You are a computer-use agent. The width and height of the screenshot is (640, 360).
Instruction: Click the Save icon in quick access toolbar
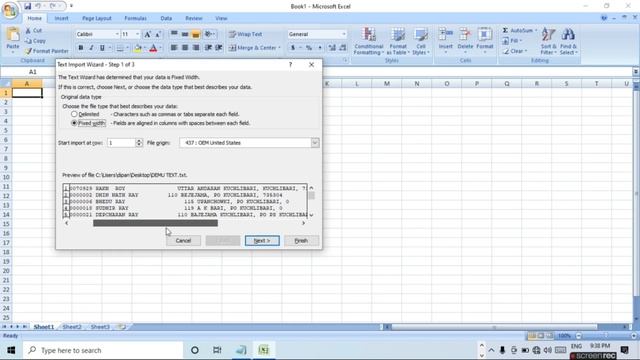[x=27, y=6]
